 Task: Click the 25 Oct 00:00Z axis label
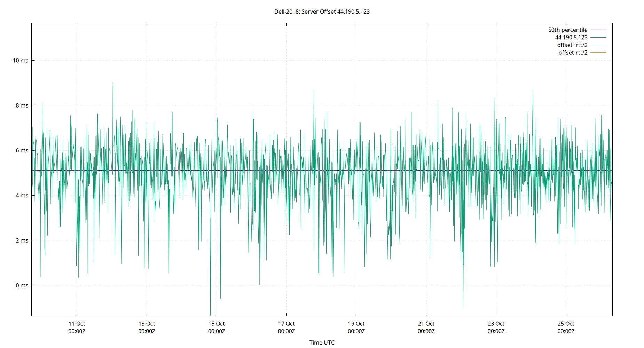[566, 327]
